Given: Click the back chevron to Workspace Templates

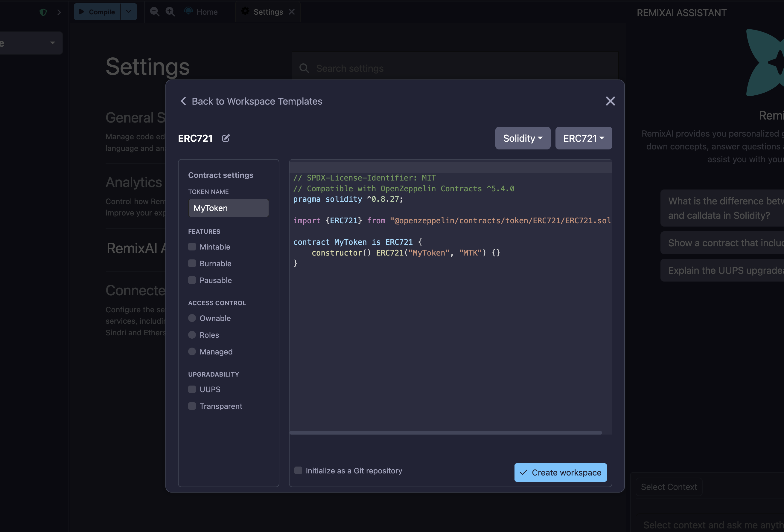Looking at the screenshot, I should 183,101.
